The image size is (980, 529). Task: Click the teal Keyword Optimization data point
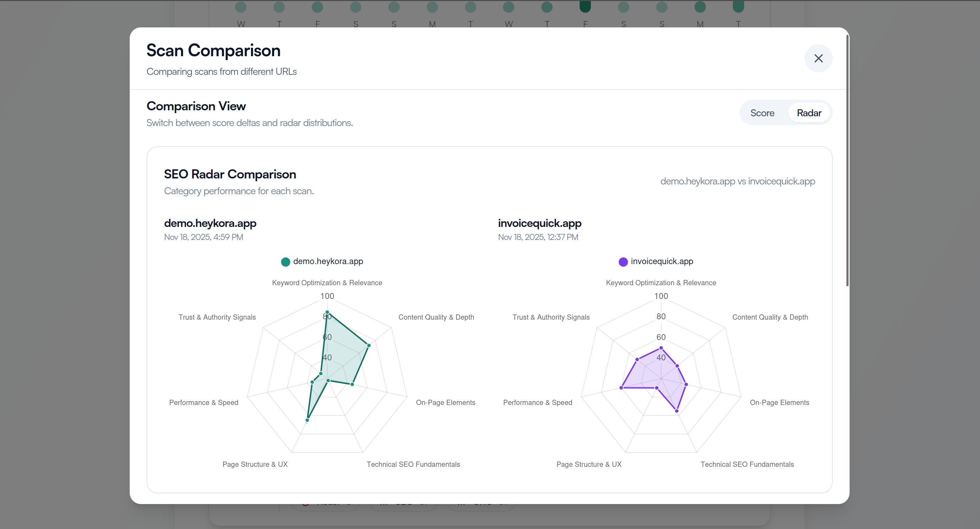(x=327, y=312)
